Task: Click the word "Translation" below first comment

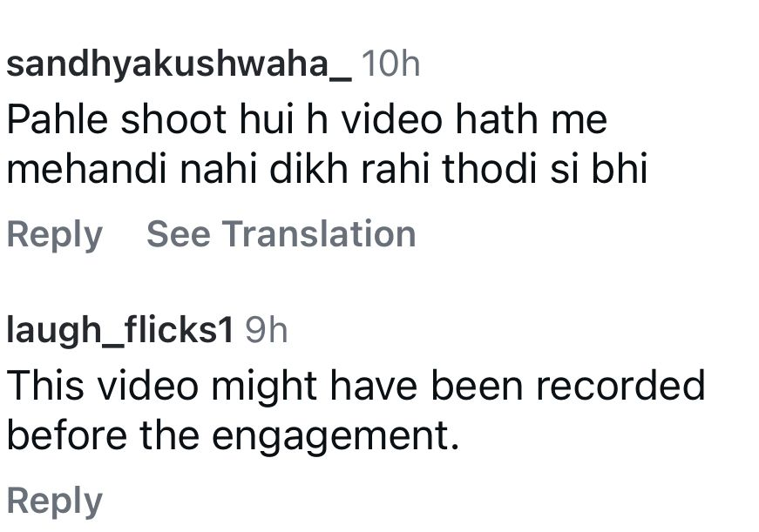Action: tap(319, 234)
